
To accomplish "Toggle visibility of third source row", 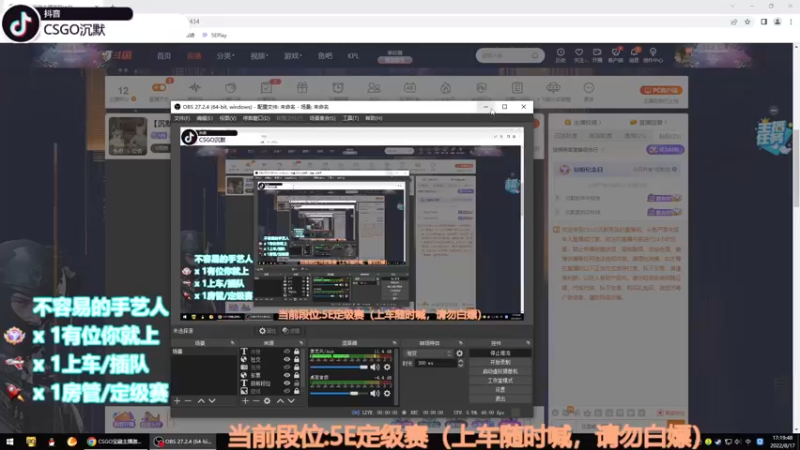I will (287, 367).
